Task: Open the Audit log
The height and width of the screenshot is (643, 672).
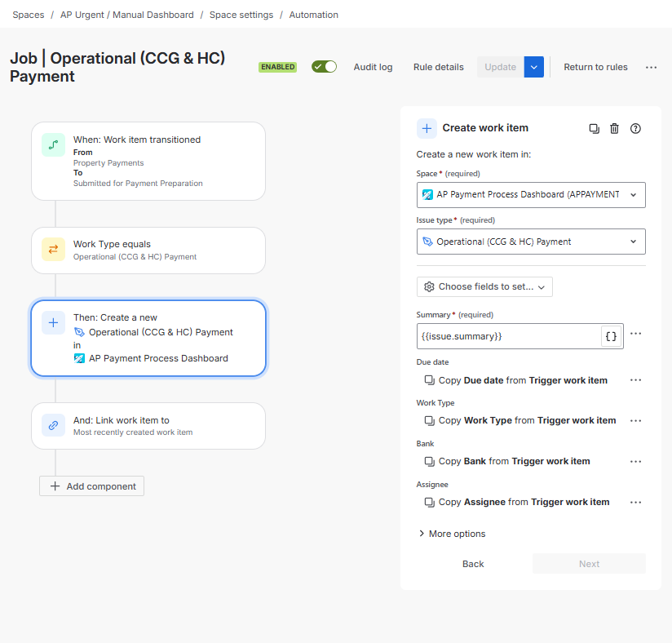Action: (x=373, y=68)
